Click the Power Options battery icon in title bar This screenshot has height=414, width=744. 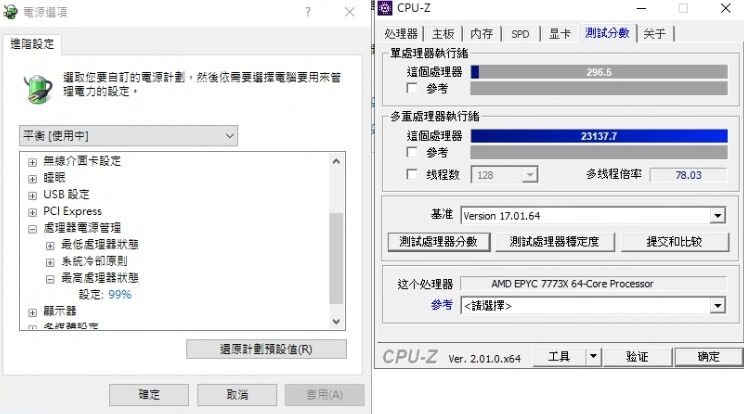(x=10, y=12)
